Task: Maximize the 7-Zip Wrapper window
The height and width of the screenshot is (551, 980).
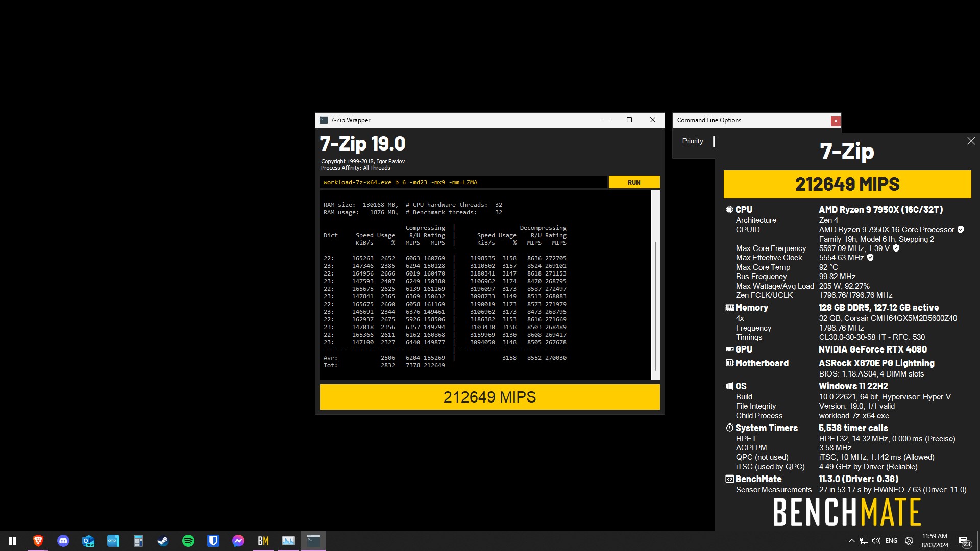Action: (x=629, y=120)
